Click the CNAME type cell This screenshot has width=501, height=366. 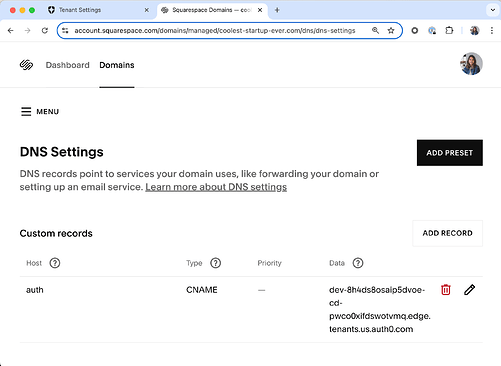click(202, 290)
